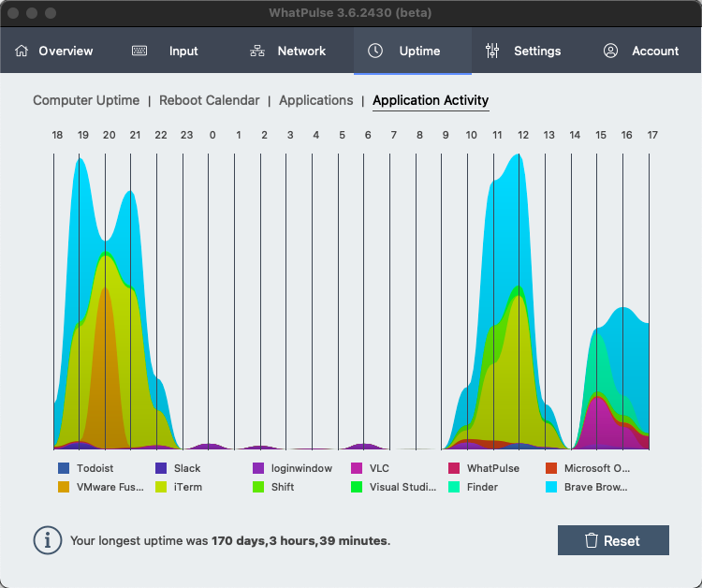
Task: Click the house icon next to Overview
Action: pos(22,51)
